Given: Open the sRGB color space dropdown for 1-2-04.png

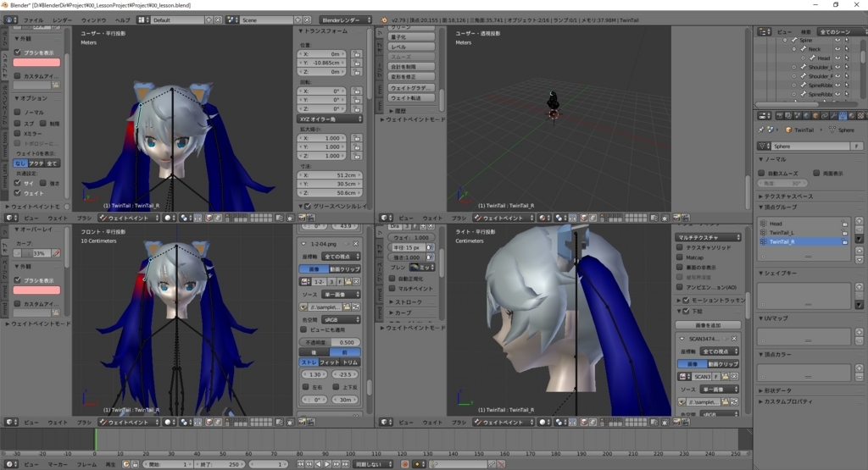Looking at the screenshot, I should tap(341, 319).
